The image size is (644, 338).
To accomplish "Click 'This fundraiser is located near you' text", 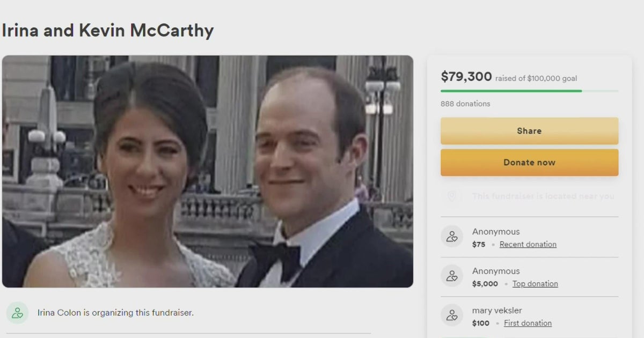I will pyautogui.click(x=543, y=196).
